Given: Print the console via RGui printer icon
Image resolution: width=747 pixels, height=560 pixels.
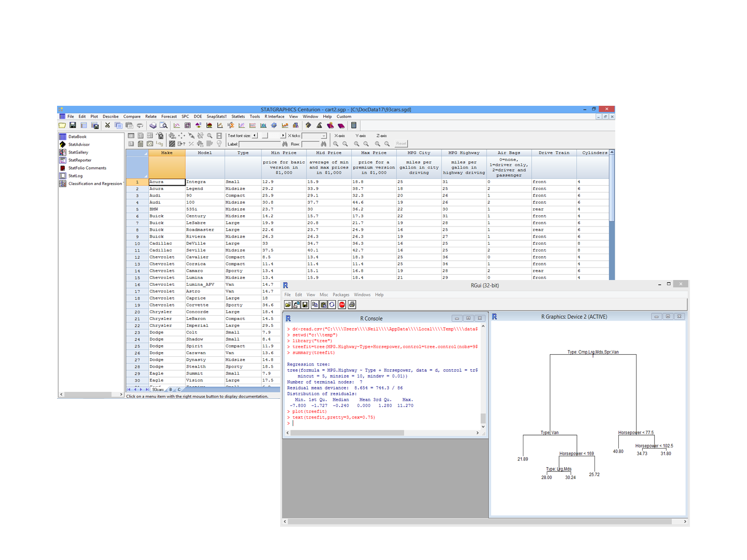Looking at the screenshot, I should click(352, 305).
